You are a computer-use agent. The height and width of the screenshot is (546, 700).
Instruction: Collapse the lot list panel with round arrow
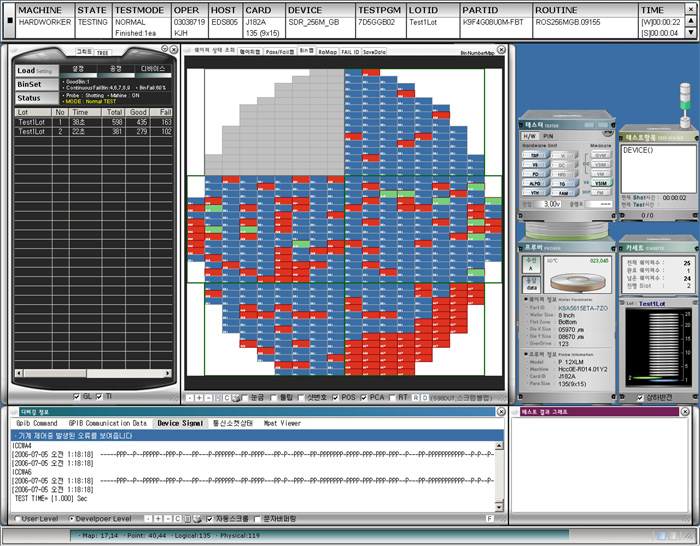pos(165,49)
